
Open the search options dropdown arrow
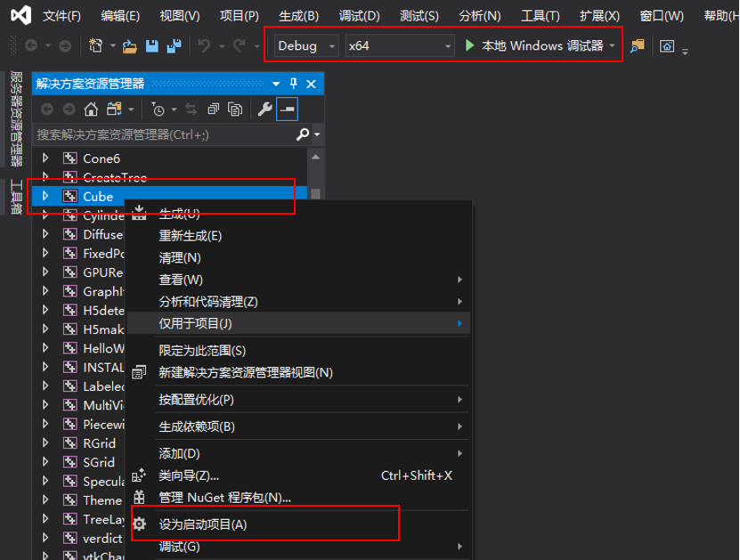coord(317,135)
